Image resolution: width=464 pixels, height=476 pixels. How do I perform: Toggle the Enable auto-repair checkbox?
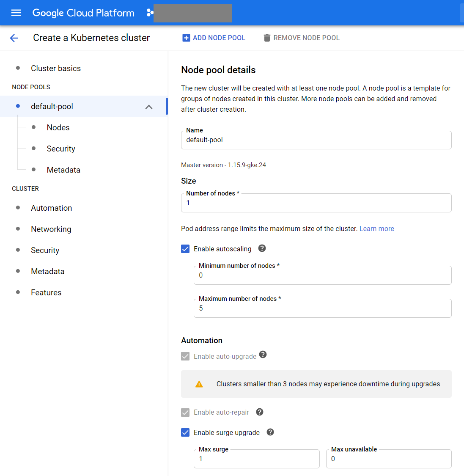click(185, 412)
